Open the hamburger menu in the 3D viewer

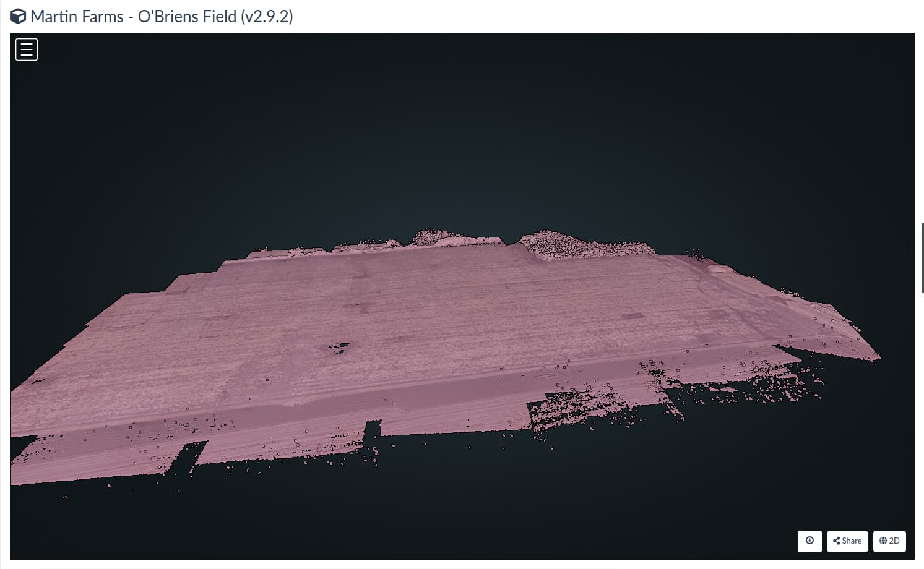[27, 49]
